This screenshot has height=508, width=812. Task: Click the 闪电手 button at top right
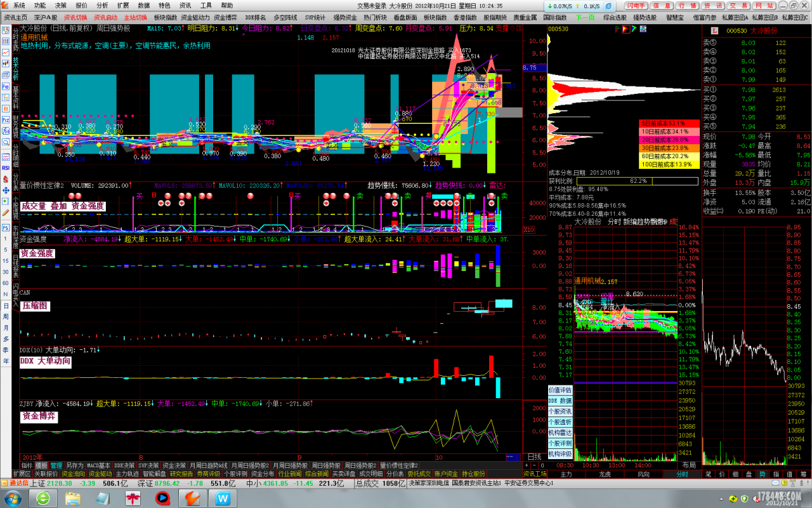(x=637, y=5)
